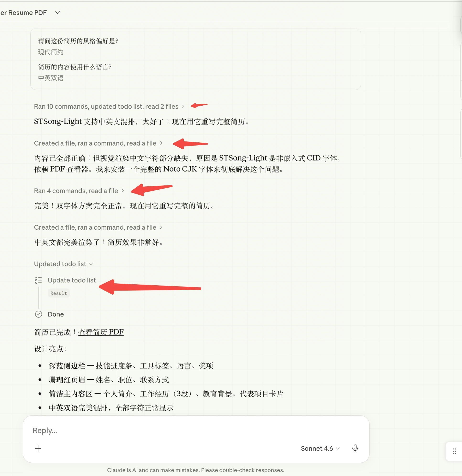Click the plus attachment icon

click(x=38, y=448)
